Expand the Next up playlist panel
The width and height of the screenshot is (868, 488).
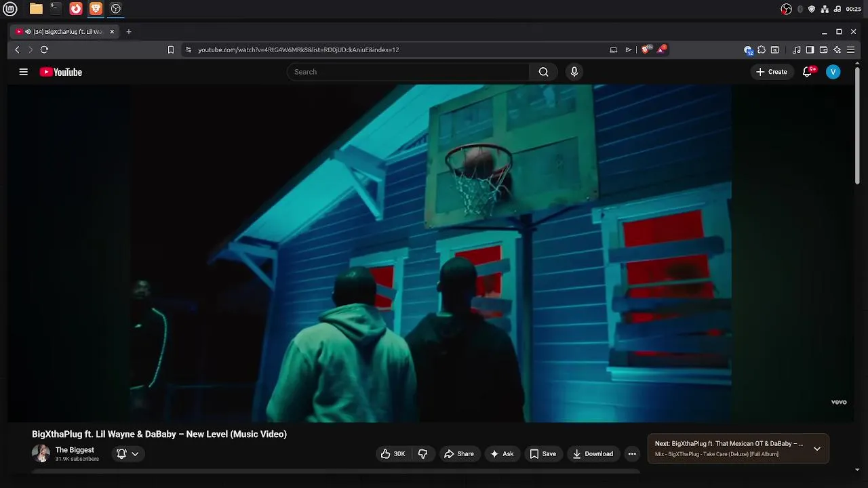[x=816, y=449]
